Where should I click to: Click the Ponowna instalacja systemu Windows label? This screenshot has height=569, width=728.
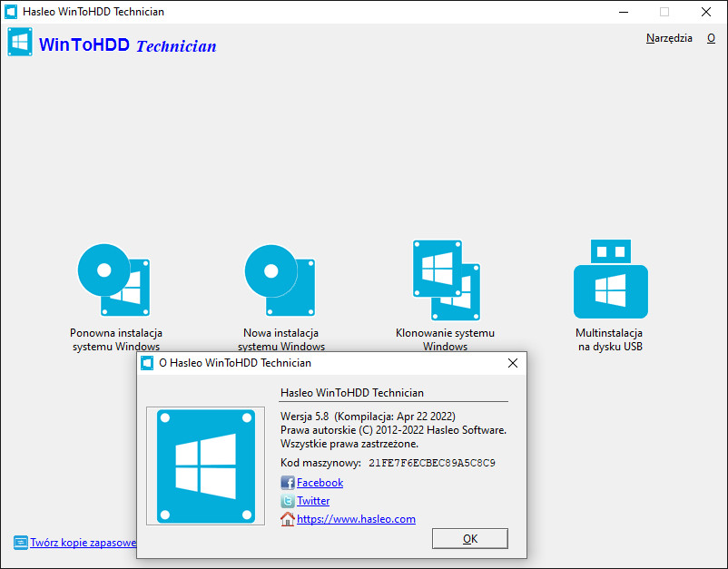[x=116, y=339]
